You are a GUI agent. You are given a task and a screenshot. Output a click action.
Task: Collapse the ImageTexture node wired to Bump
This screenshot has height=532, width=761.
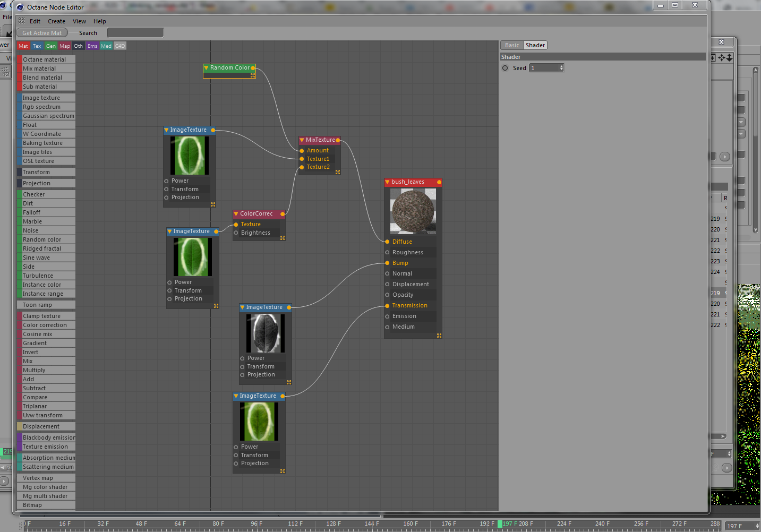click(242, 307)
